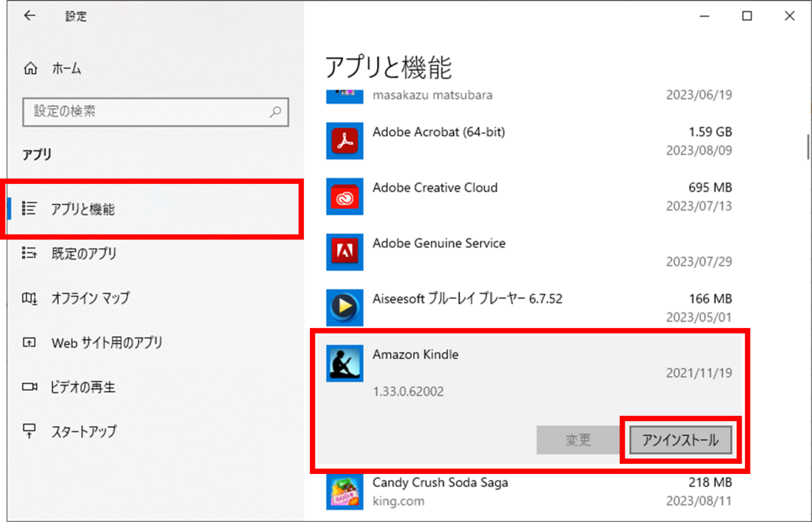This screenshot has width=812, height=522.
Task: Click the app list scrollbar thumb
Action: tap(808, 147)
